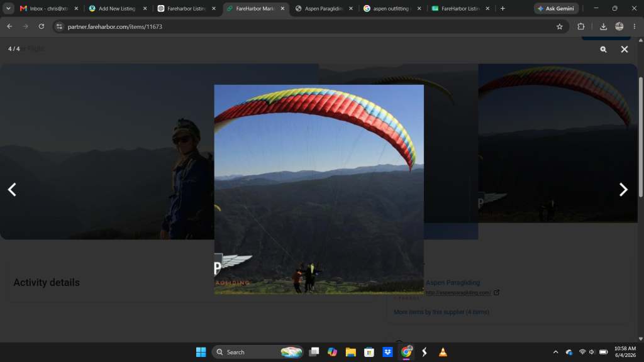Close the image lightbox viewer
Image resolution: width=644 pixels, height=362 pixels.
coord(625,49)
